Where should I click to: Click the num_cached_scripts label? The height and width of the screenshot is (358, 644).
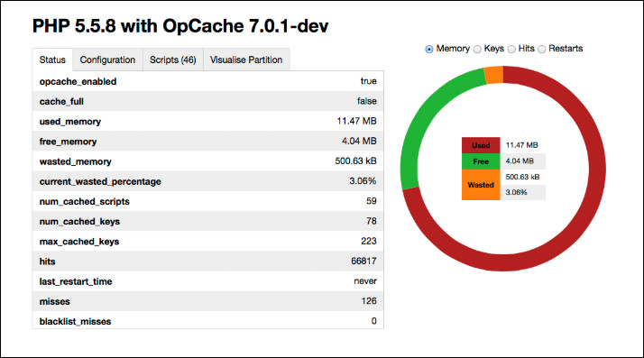point(85,202)
